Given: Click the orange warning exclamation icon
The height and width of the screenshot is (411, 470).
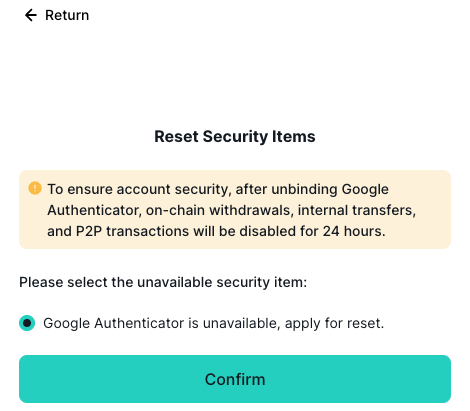Looking at the screenshot, I should click(35, 188).
